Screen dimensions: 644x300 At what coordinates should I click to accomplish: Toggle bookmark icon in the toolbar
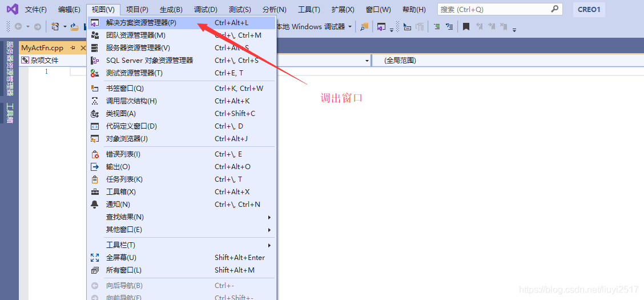[466, 27]
